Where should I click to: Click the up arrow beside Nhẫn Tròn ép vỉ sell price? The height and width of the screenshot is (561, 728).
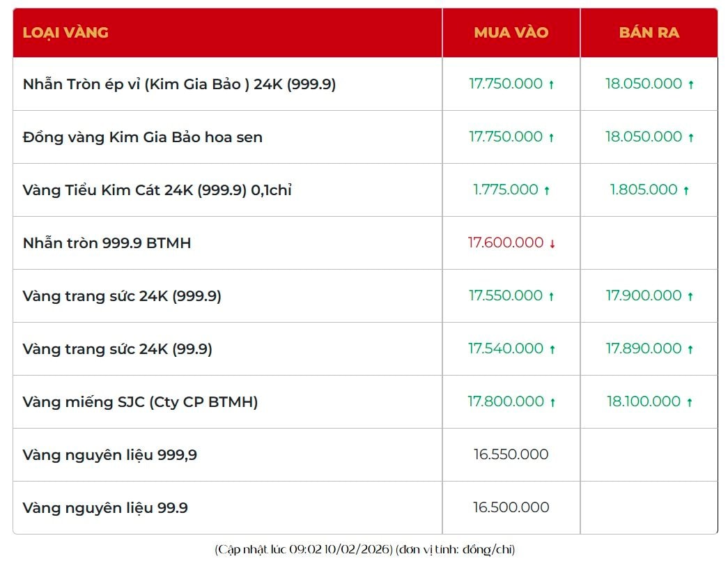(x=691, y=84)
